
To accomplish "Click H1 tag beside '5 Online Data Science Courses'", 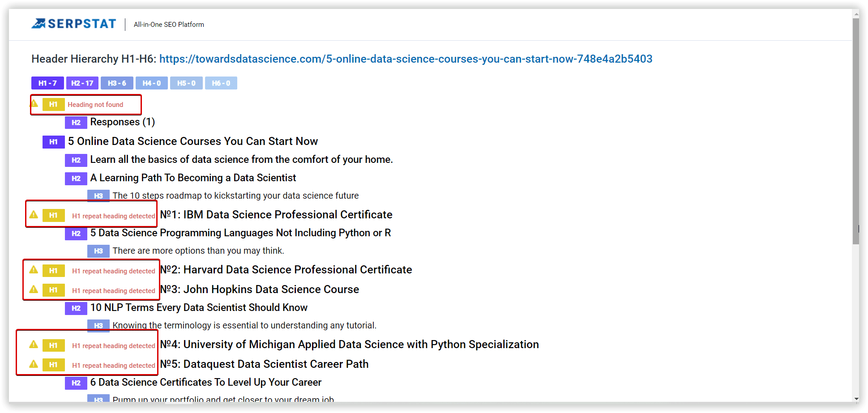I will click(53, 142).
